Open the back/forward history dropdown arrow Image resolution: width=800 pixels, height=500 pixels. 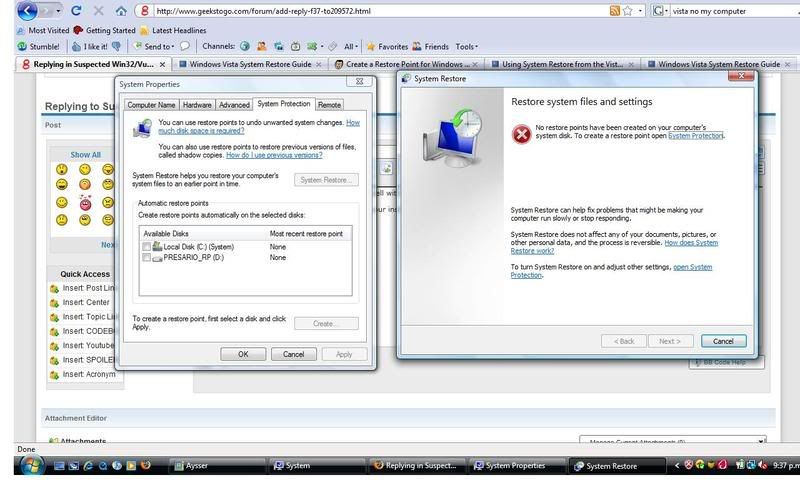click(58, 11)
